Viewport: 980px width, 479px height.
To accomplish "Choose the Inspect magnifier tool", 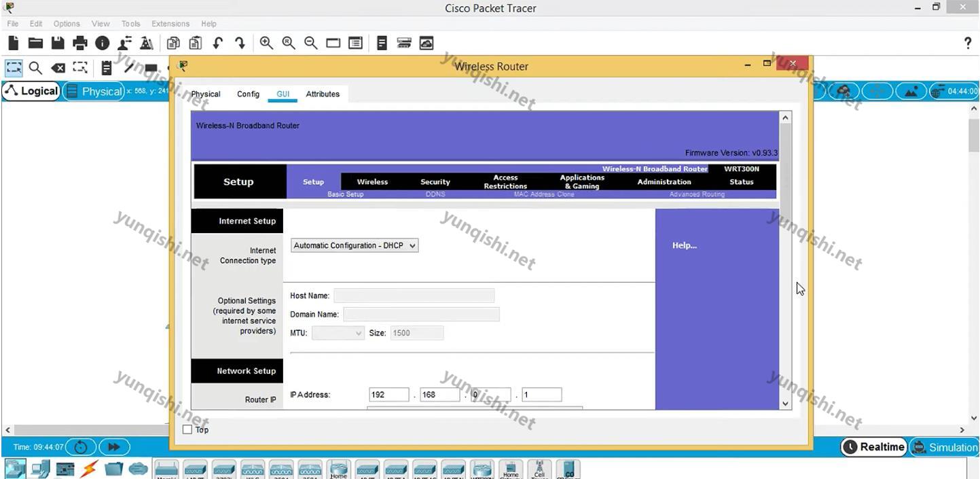I will 35,68.
